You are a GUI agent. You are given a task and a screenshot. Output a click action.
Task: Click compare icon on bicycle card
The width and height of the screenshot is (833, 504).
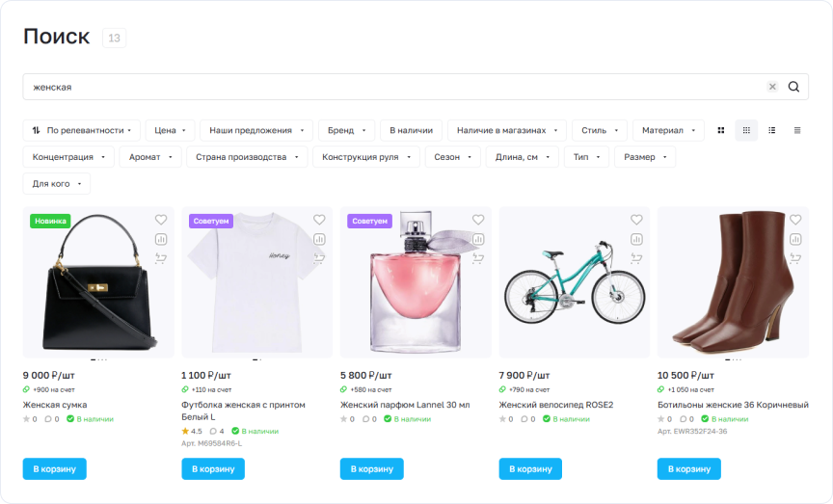636,240
